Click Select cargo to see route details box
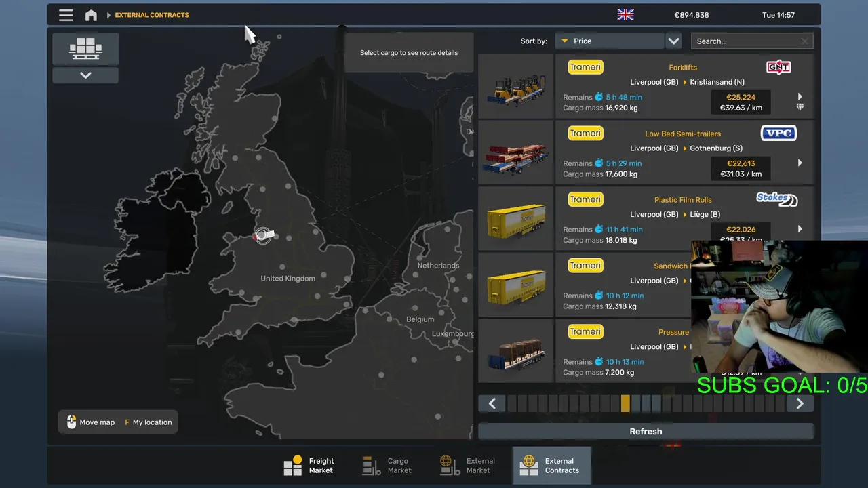The width and height of the screenshot is (868, 488). point(409,52)
